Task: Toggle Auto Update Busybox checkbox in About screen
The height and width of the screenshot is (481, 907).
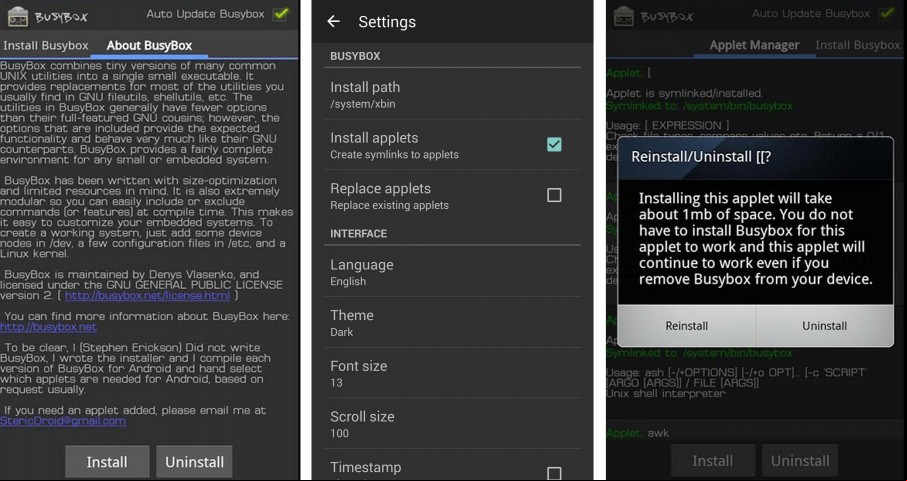Action: pyautogui.click(x=281, y=14)
